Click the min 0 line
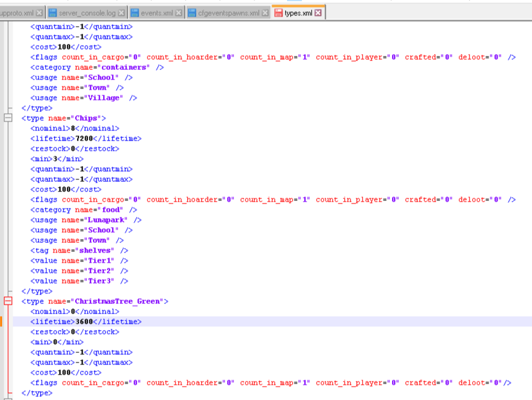The width and height of the screenshot is (532, 400). click(57, 342)
